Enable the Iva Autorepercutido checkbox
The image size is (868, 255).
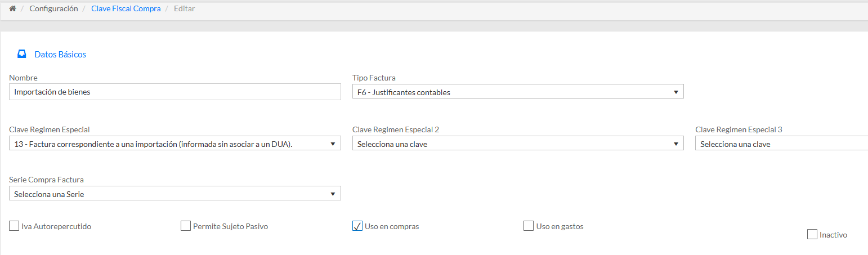click(x=14, y=226)
